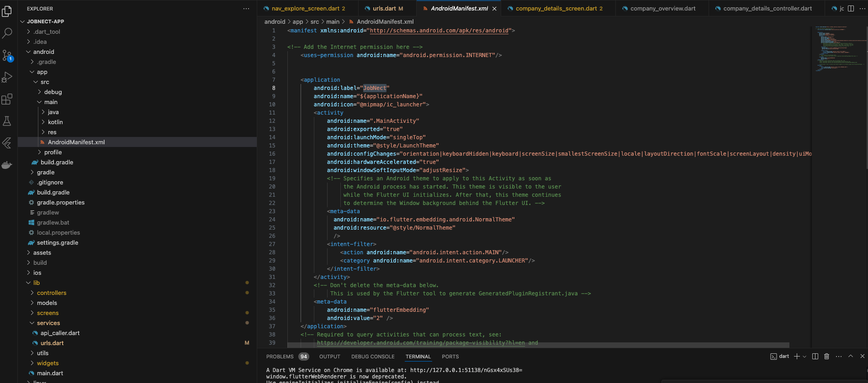Expand the res folder
This screenshot has width=868, height=383.
pyautogui.click(x=52, y=132)
